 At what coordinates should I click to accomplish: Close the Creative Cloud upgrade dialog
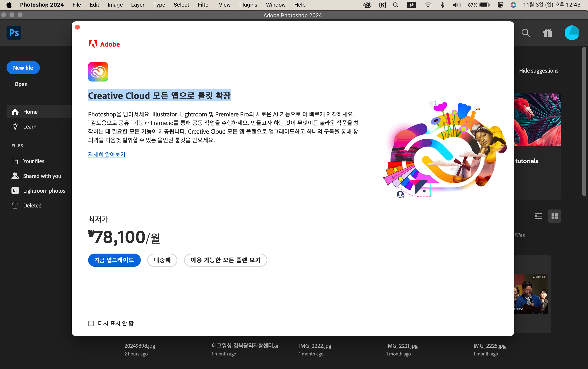(x=78, y=27)
